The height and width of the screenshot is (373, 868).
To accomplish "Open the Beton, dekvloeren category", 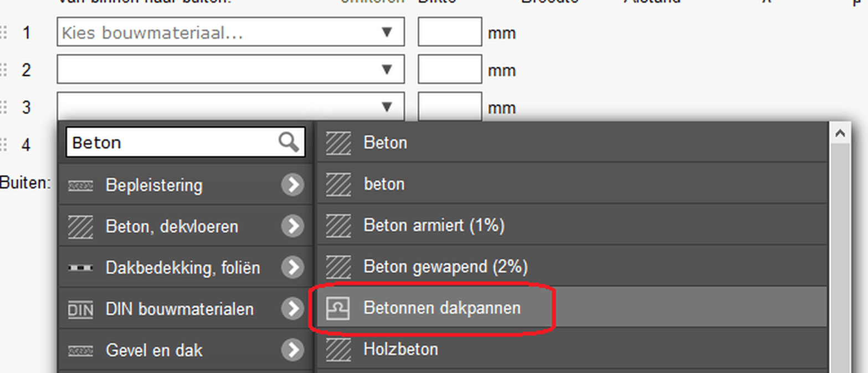I will point(186,226).
